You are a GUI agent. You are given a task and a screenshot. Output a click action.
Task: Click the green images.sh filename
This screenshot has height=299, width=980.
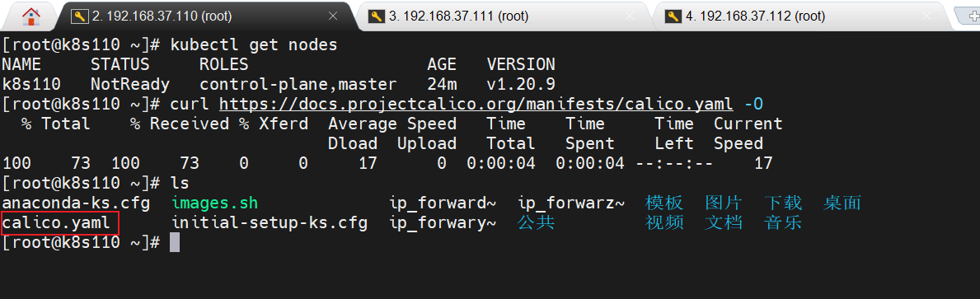coord(215,203)
